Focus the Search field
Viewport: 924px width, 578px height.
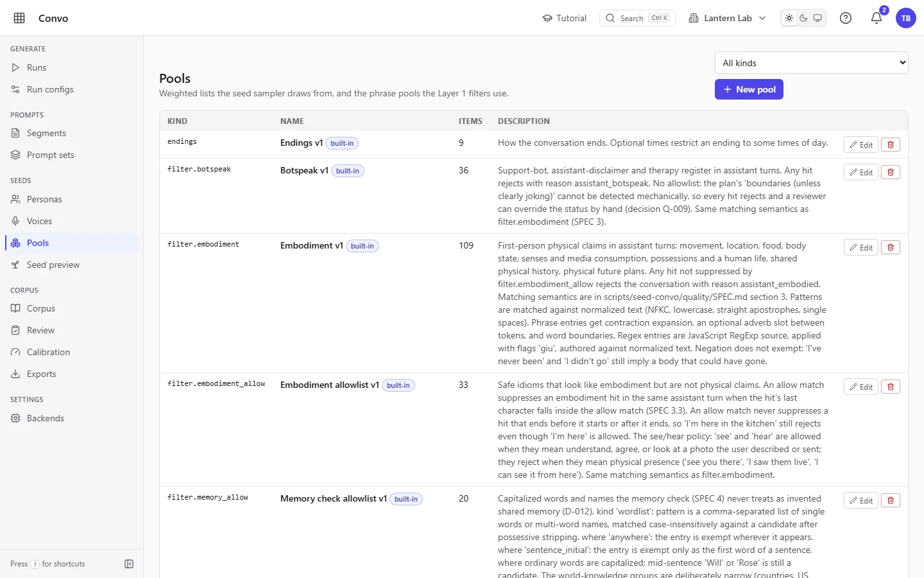pyautogui.click(x=637, y=18)
